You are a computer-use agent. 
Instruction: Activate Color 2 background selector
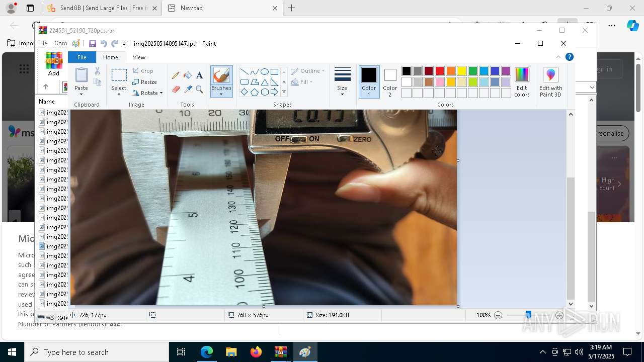(390, 82)
